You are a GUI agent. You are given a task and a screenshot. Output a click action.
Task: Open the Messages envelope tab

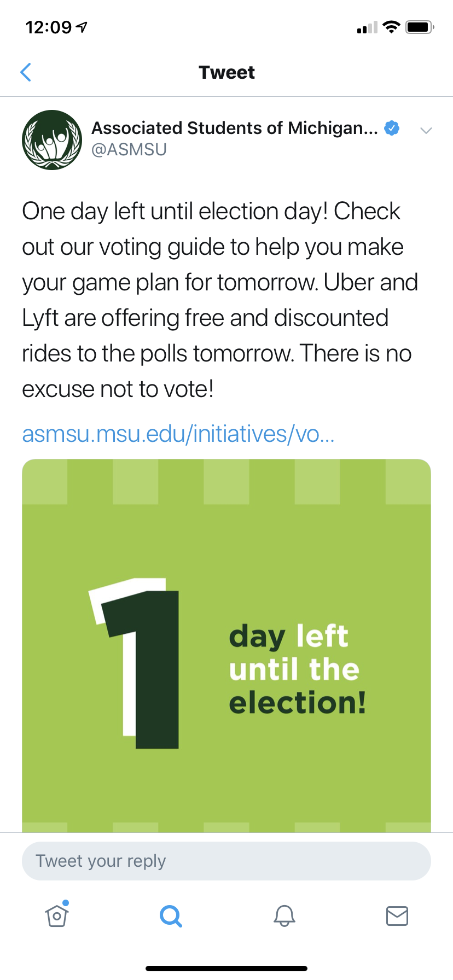point(397,915)
